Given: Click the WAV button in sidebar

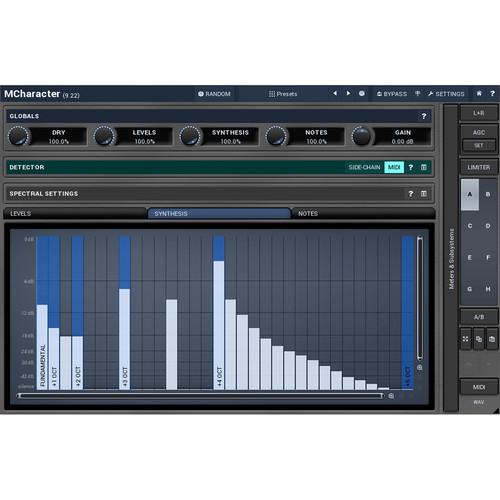Looking at the screenshot, I should [x=479, y=402].
